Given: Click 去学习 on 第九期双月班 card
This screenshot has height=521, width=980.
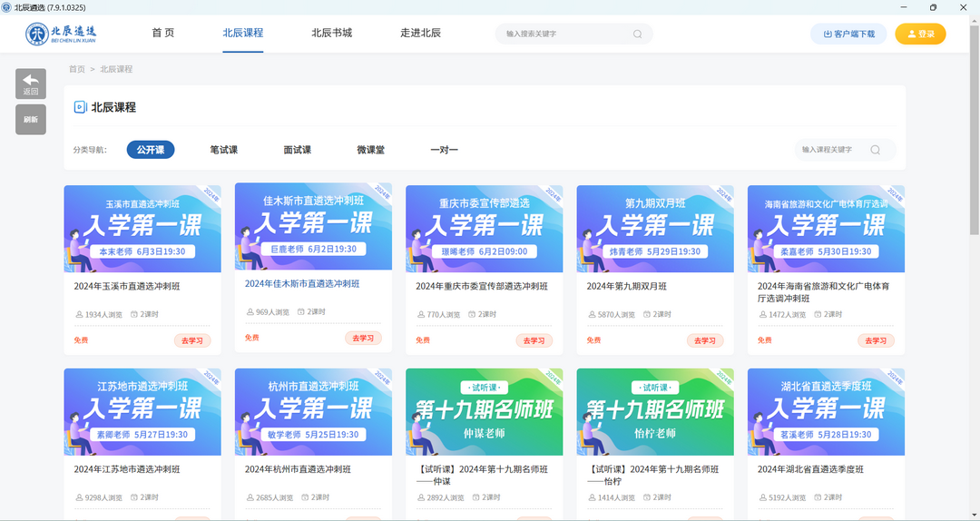Looking at the screenshot, I should point(705,341).
